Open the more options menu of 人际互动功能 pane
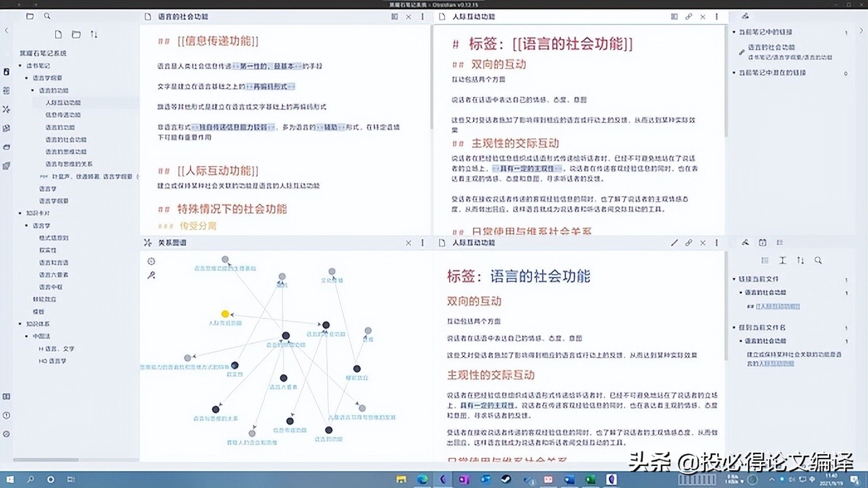 (716, 16)
